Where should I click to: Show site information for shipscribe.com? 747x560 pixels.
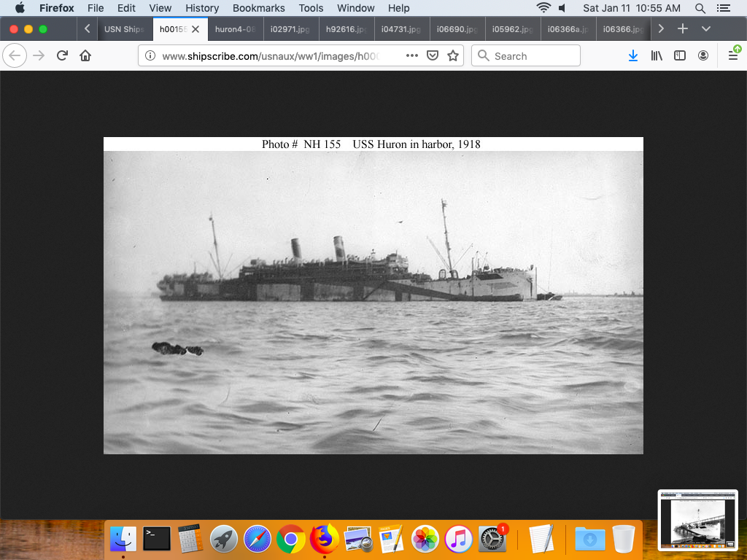coord(150,56)
